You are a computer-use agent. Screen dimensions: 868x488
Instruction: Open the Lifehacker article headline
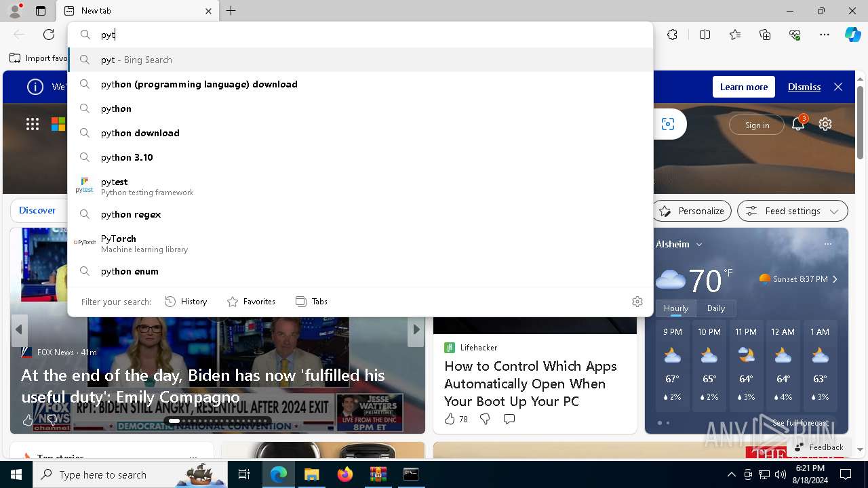point(530,384)
